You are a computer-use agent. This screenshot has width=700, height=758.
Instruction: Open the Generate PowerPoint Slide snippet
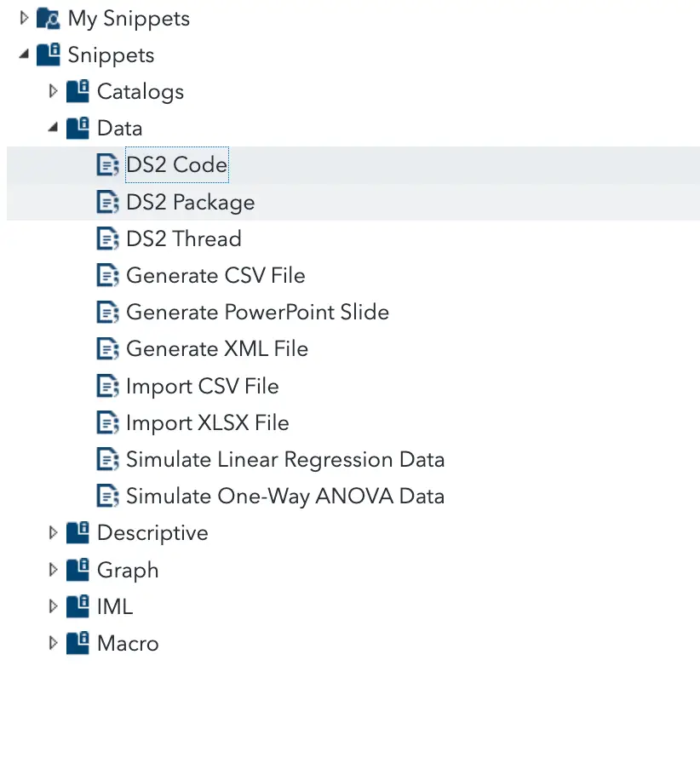257,312
